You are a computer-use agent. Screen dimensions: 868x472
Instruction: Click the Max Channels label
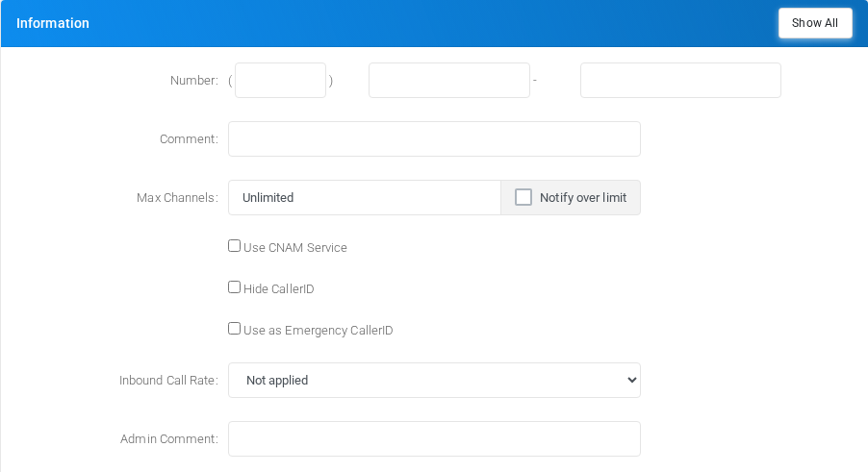(177, 197)
